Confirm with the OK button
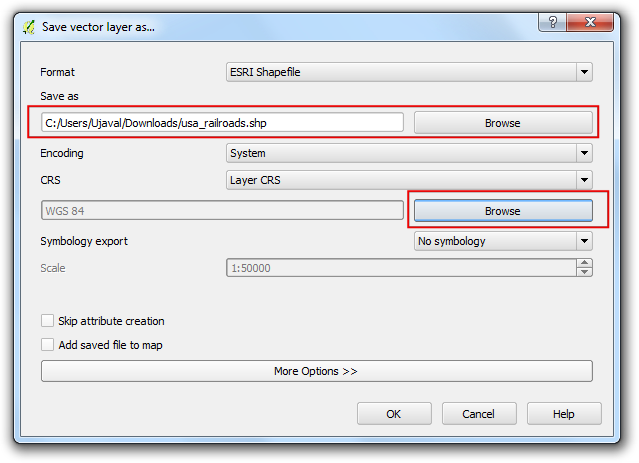Image resolution: width=639 pixels, height=463 pixels. (394, 414)
